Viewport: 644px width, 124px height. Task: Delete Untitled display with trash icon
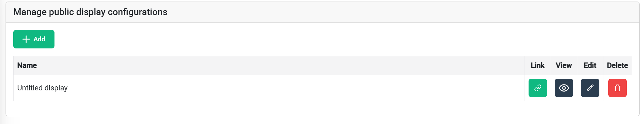click(x=617, y=88)
